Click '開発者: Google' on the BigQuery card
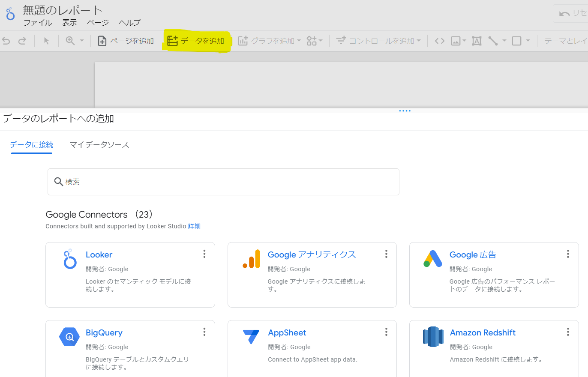Image resolution: width=588 pixels, height=377 pixels. coord(107,347)
